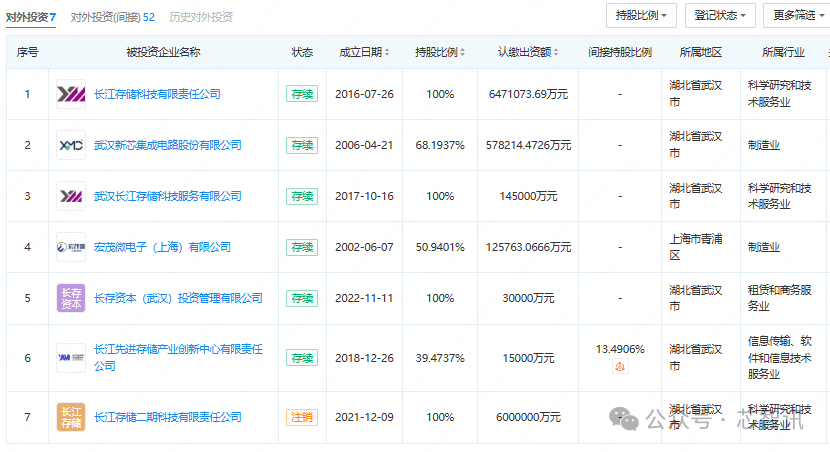Click the date 2002-06-07
Viewport: 830px width, 452px height.
[x=364, y=247]
